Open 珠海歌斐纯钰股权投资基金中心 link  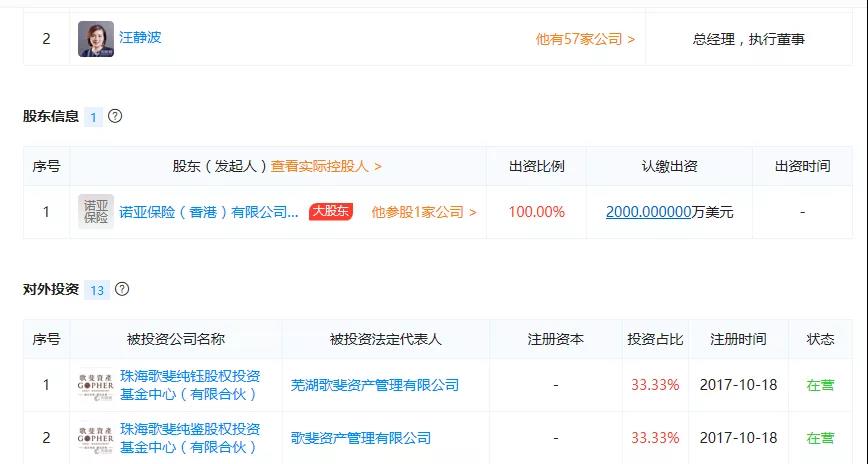[x=190, y=385]
